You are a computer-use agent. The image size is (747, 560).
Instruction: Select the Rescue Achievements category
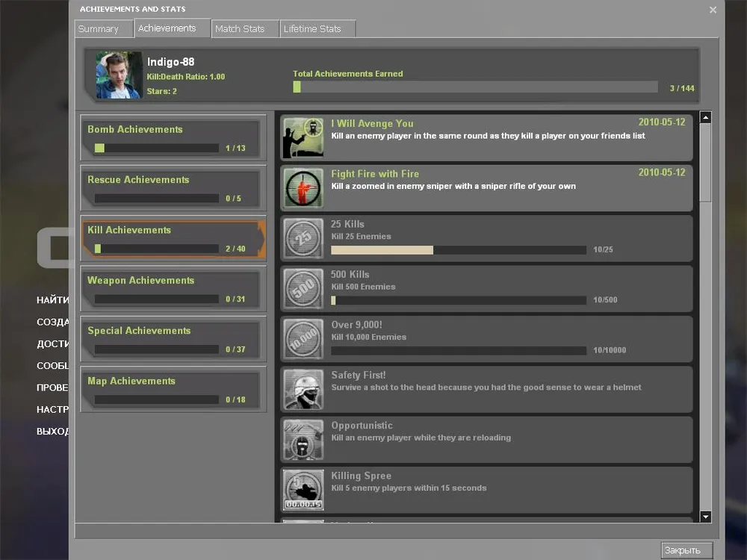click(173, 188)
